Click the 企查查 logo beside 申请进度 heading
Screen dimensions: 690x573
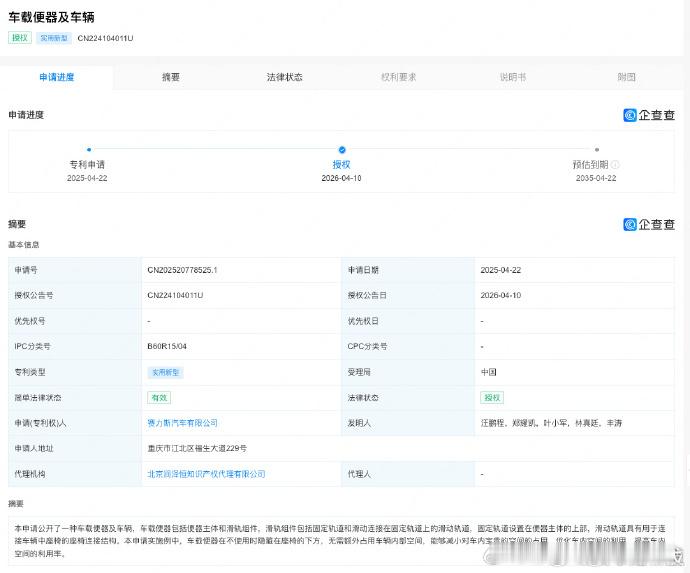pyautogui.click(x=649, y=115)
